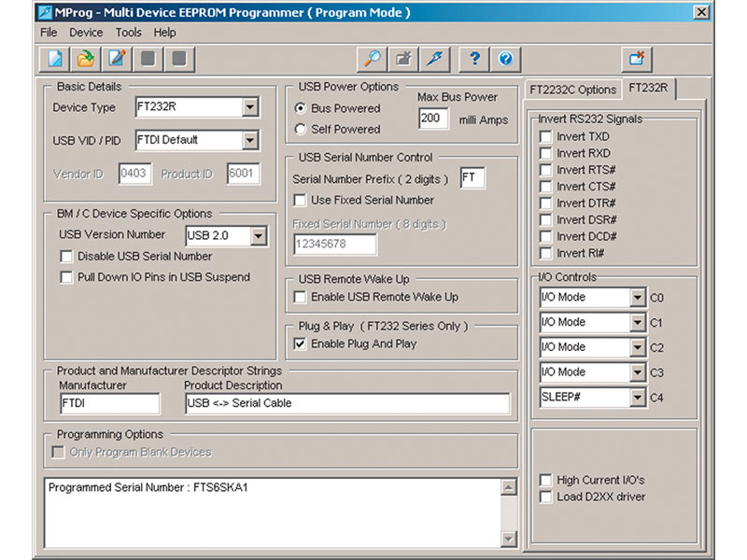Image resolution: width=747 pixels, height=560 pixels.
Task: Click the blue circle About icon
Action: coord(505,59)
